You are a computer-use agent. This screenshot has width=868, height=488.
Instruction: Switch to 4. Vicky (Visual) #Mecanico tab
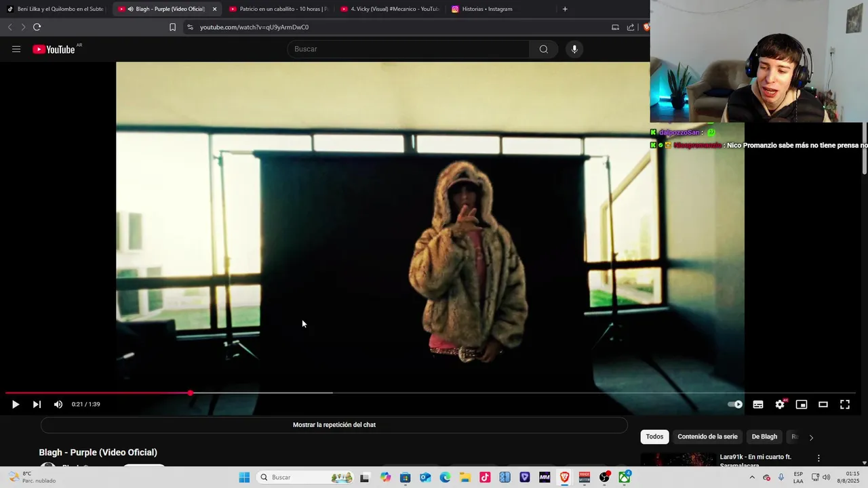coord(389,9)
